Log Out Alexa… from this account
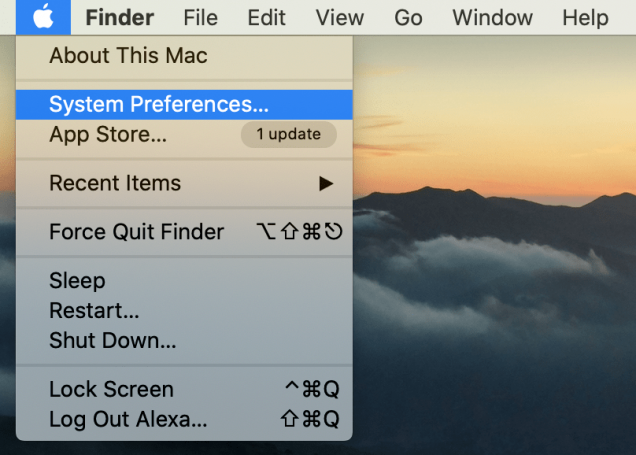The image size is (636, 455). pos(184,419)
